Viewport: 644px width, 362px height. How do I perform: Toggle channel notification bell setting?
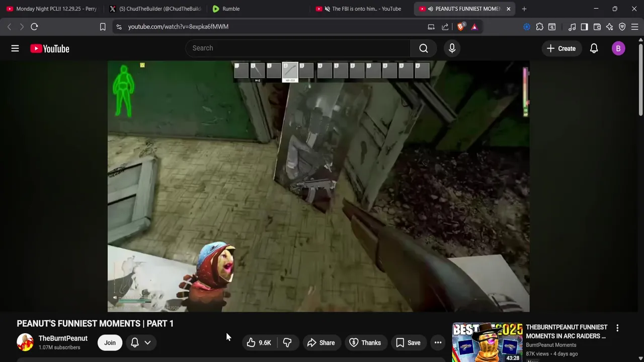tap(135, 343)
